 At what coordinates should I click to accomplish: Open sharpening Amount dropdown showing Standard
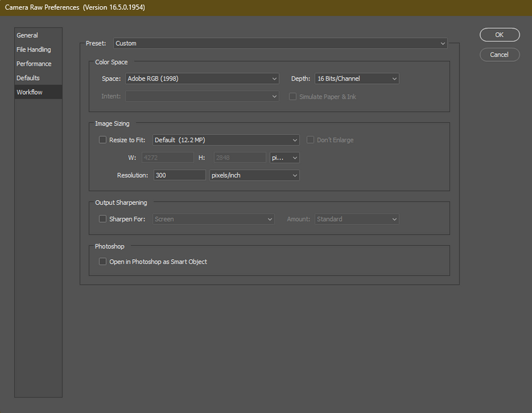click(x=357, y=219)
